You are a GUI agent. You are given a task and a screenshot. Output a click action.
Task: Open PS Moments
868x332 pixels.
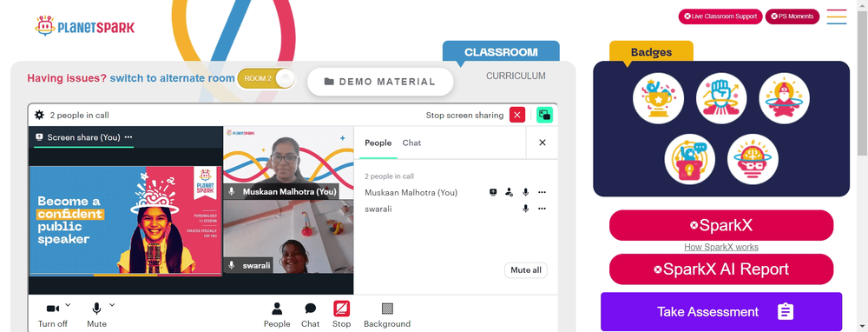coord(792,17)
